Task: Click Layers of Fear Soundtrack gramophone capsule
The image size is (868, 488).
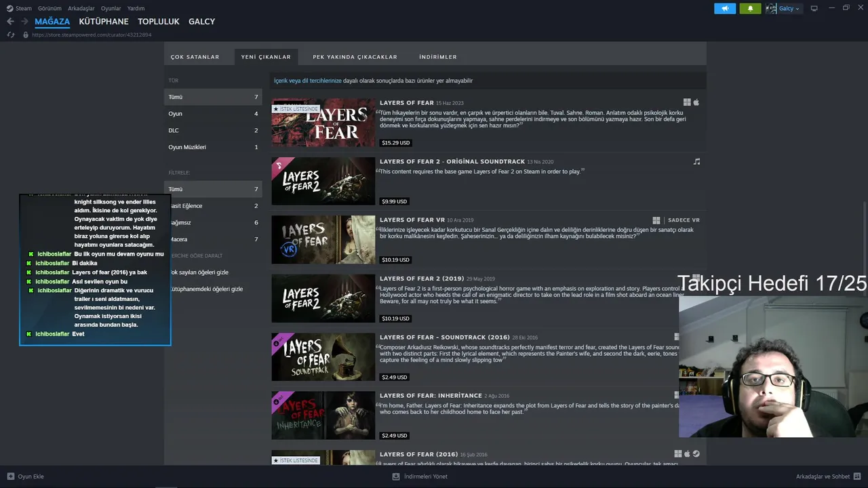Action: 323,357
